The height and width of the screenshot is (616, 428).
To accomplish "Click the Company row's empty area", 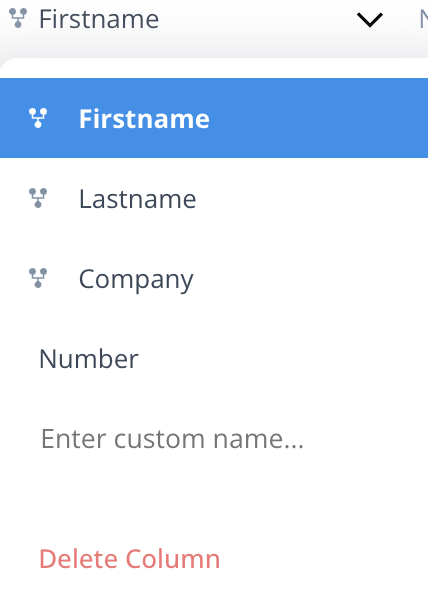I will (x=310, y=278).
